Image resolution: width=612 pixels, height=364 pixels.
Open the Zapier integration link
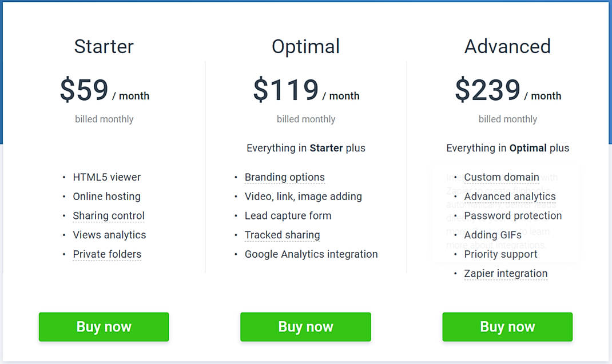pos(506,273)
